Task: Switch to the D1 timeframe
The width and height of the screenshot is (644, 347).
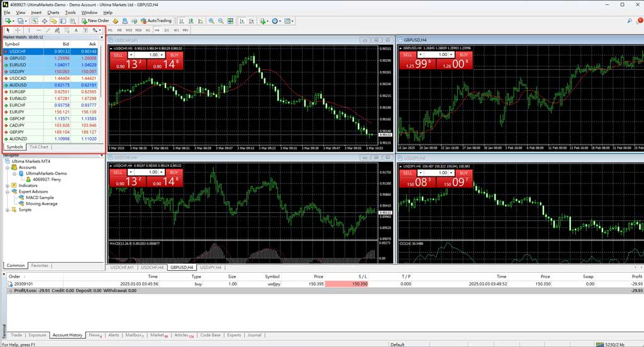Action: click(x=167, y=30)
